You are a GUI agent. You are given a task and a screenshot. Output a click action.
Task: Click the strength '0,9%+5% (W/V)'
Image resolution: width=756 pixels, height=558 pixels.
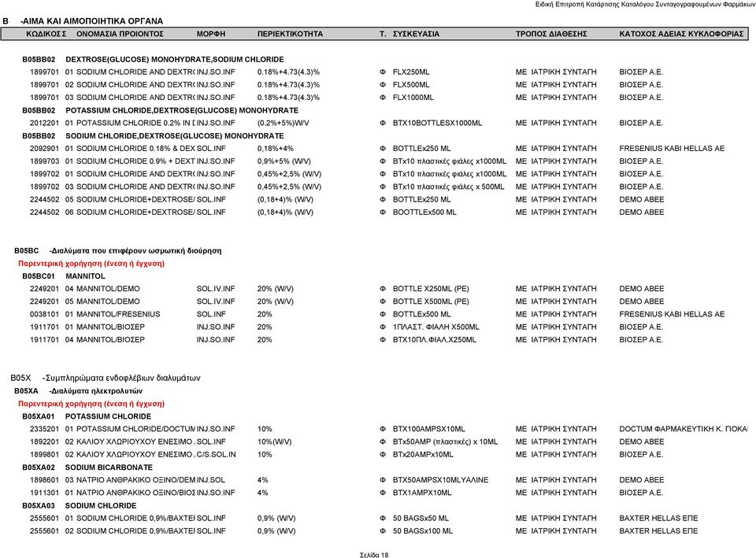284,161
